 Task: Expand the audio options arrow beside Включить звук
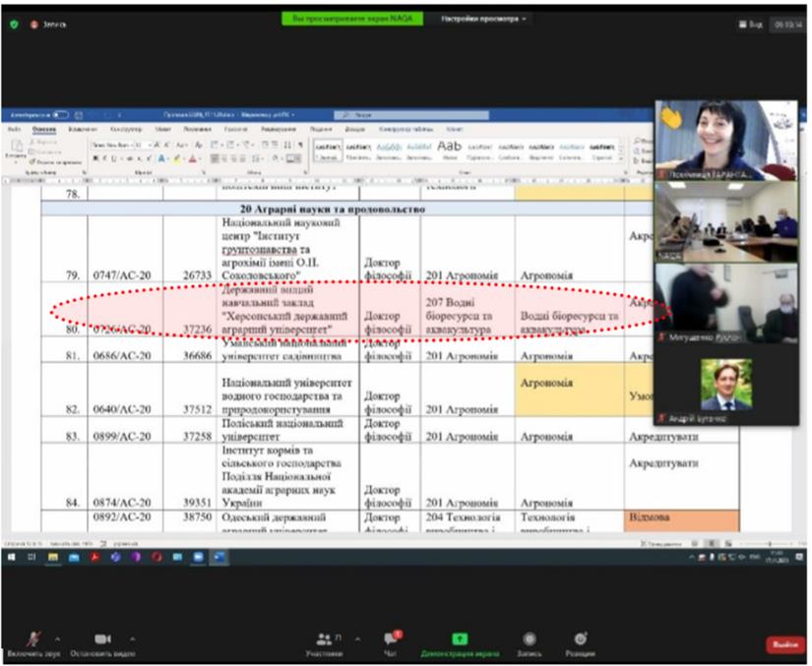click(x=57, y=639)
